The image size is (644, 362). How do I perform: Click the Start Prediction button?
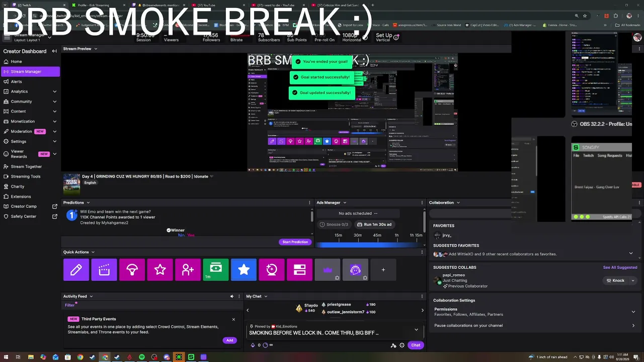coord(295,242)
